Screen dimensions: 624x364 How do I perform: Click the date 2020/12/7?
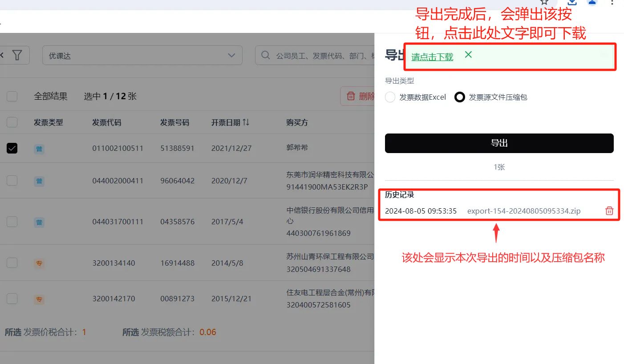[229, 181]
